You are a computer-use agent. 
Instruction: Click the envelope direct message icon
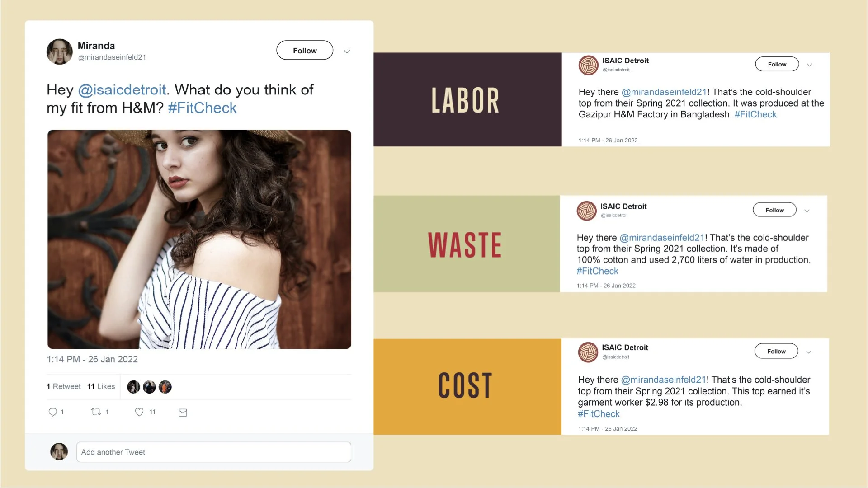[183, 413]
